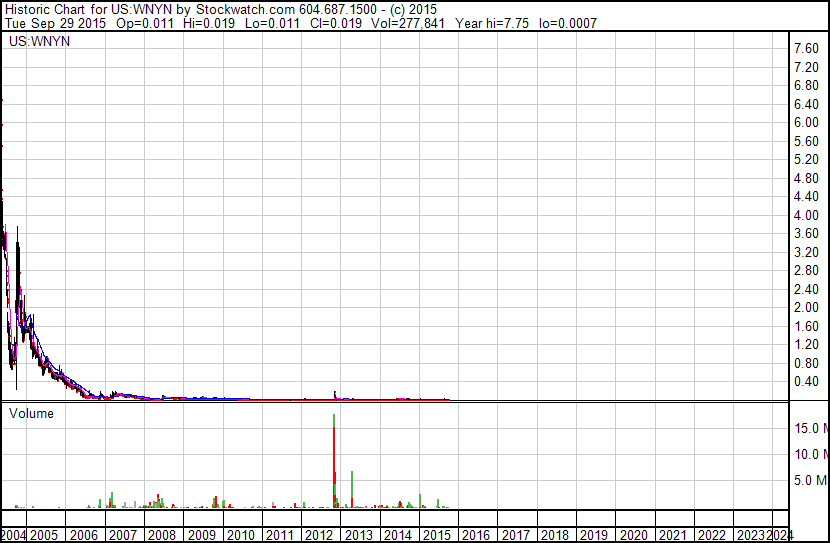The height and width of the screenshot is (543, 830).
Task: Click the 3.60 price axis value
Action: [x=806, y=233]
